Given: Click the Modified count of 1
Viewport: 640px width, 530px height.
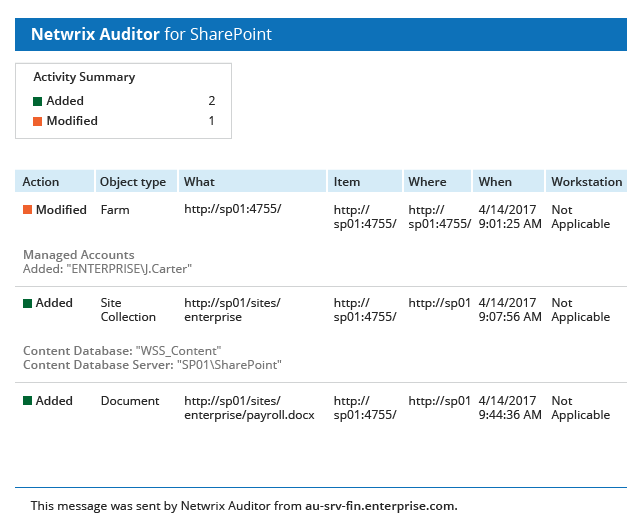Looking at the screenshot, I should (211, 121).
